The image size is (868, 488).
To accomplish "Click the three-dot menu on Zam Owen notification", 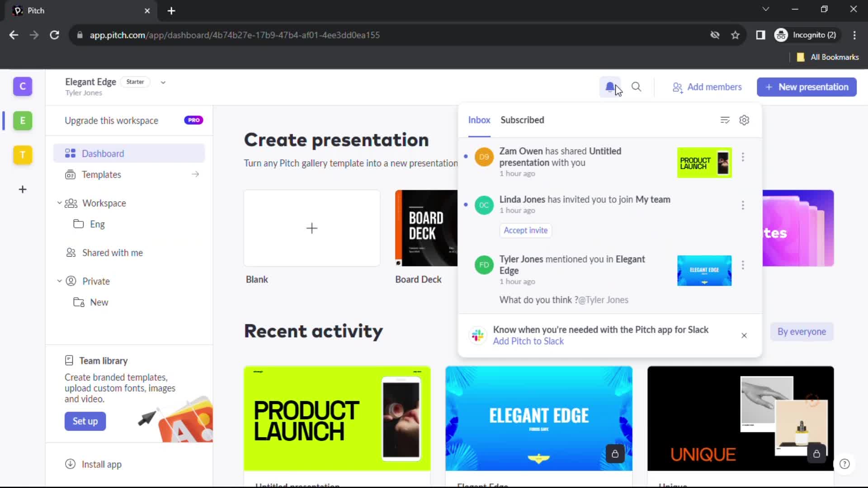I will tap(743, 156).
